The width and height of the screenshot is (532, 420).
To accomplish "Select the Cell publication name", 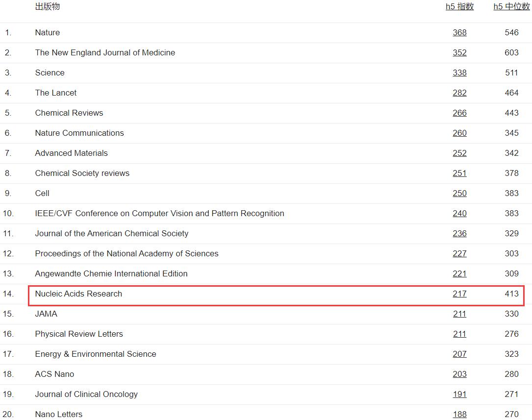I will coord(42,193).
